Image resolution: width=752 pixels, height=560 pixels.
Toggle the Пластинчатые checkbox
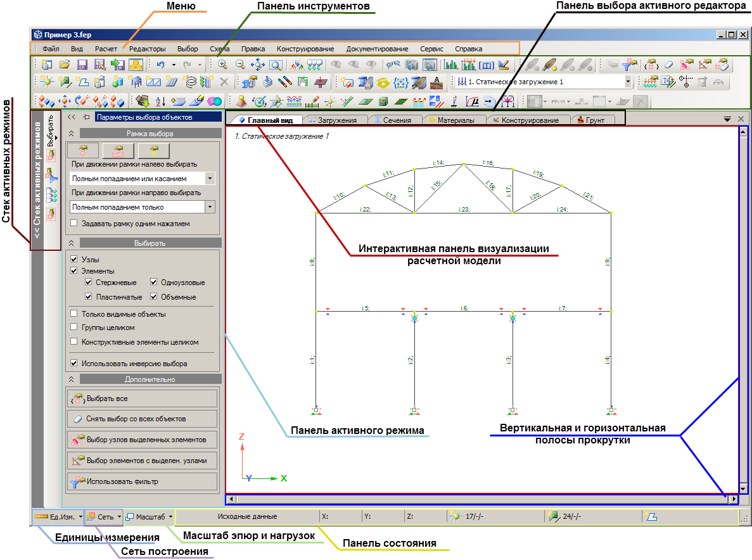[88, 296]
